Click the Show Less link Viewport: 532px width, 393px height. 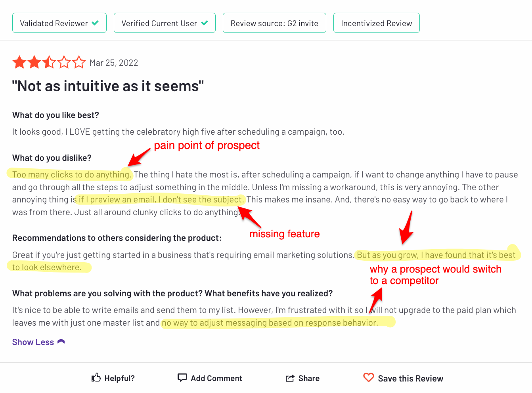click(x=33, y=342)
